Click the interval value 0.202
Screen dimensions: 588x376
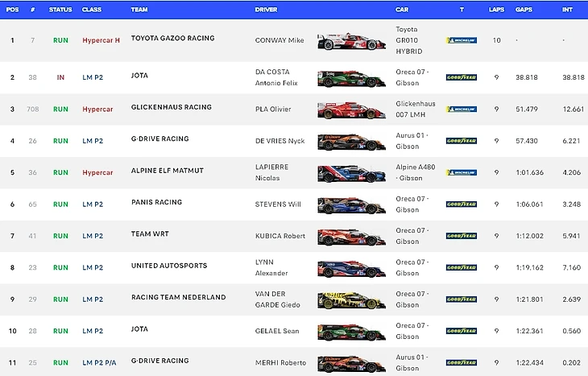click(572, 362)
